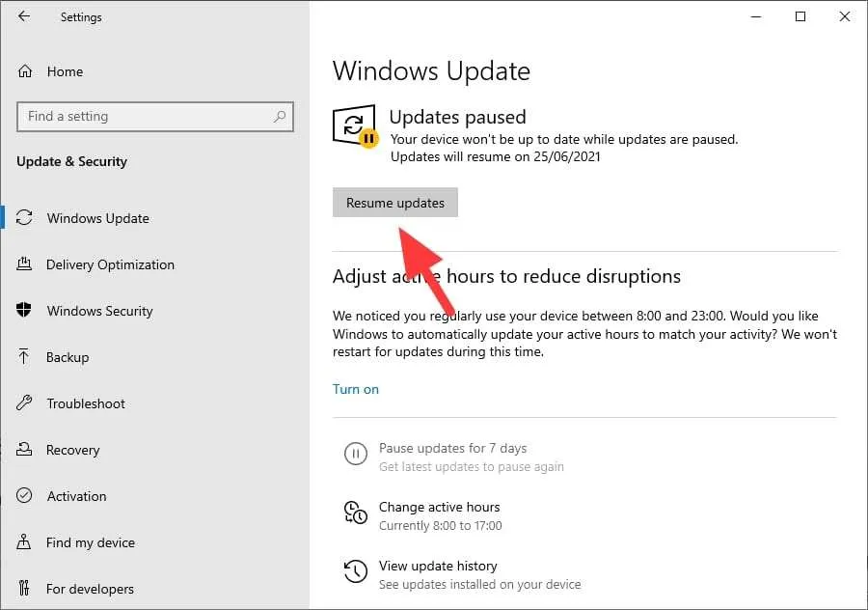Click 'Currently 8:00 to 17:00' text
Screen dimensions: 868x610
[441, 525]
